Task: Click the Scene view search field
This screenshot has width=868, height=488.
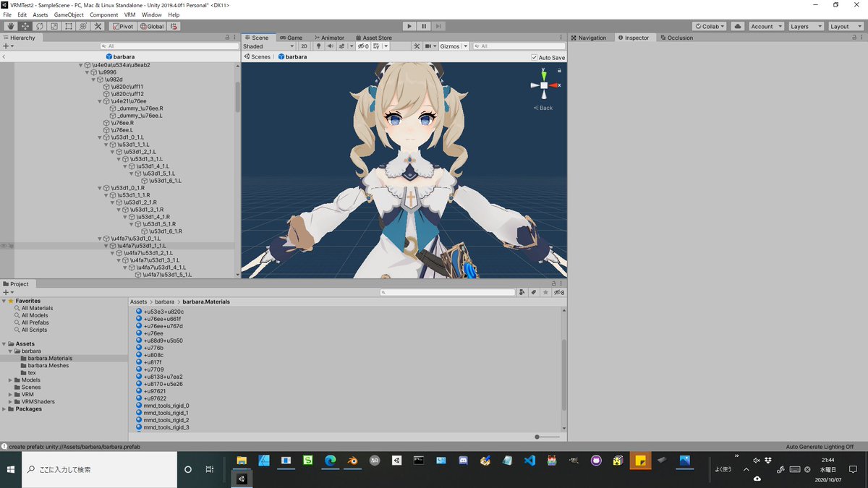Action: (519, 46)
